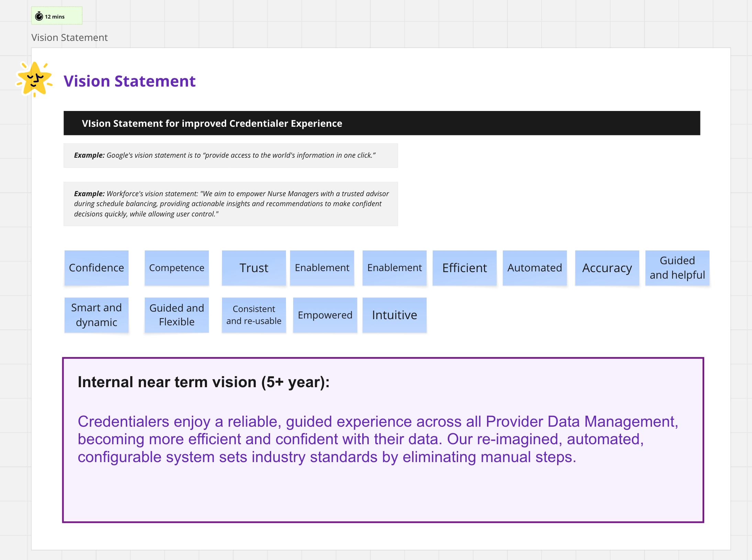752x560 pixels.
Task: Select the Intuitive sticky note
Action: [394, 315]
